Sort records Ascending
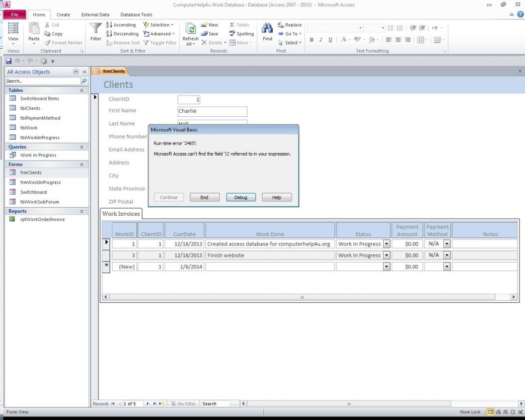The height and width of the screenshot is (420, 525). tap(121, 25)
